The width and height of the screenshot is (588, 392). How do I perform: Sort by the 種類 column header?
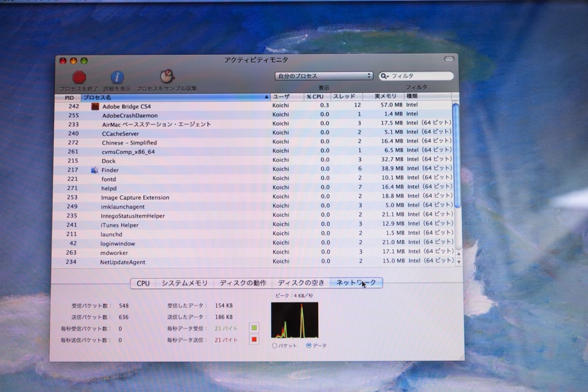click(x=428, y=96)
